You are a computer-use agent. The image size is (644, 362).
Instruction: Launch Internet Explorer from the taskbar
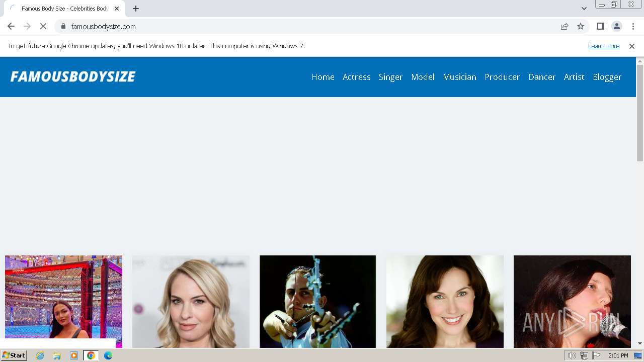coord(40,355)
